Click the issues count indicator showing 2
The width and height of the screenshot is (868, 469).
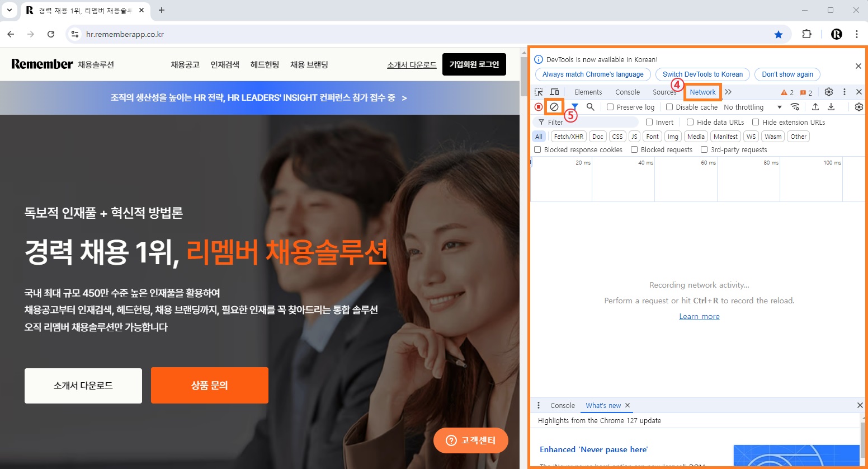[806, 92]
